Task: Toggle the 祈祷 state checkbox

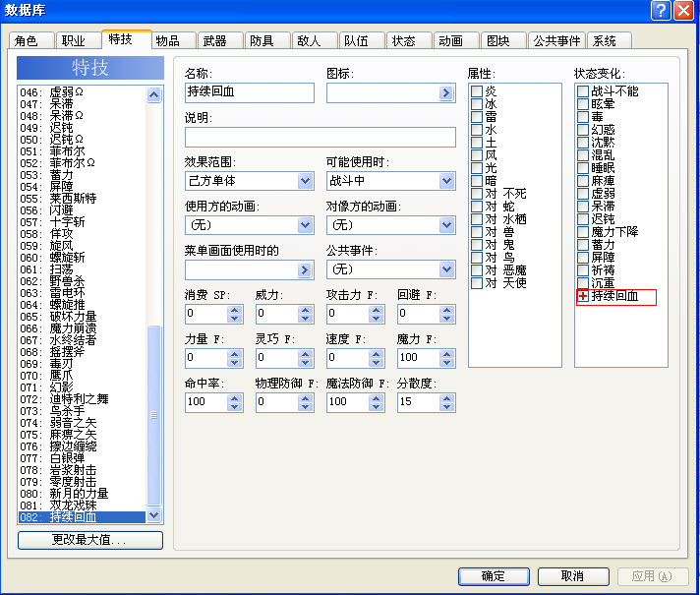Action: coord(583,270)
